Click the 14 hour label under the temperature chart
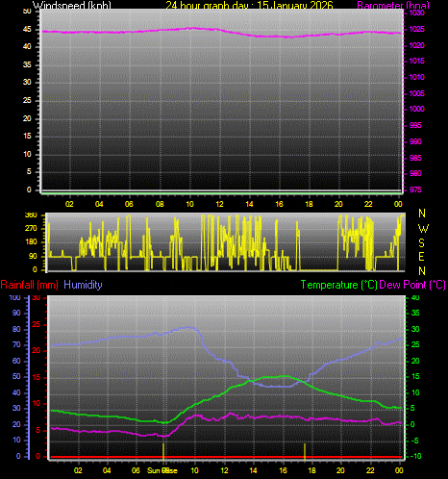448x479 pixels. [253, 470]
